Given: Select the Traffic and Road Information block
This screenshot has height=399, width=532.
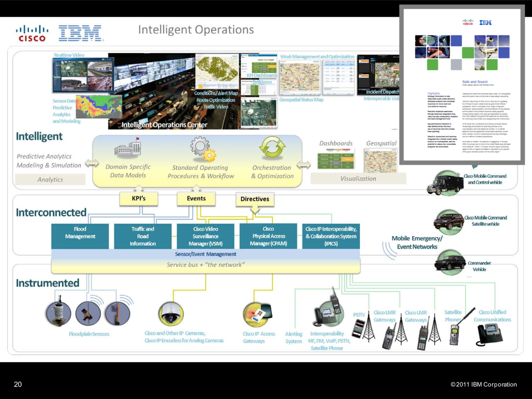Looking at the screenshot, I should [143, 236].
